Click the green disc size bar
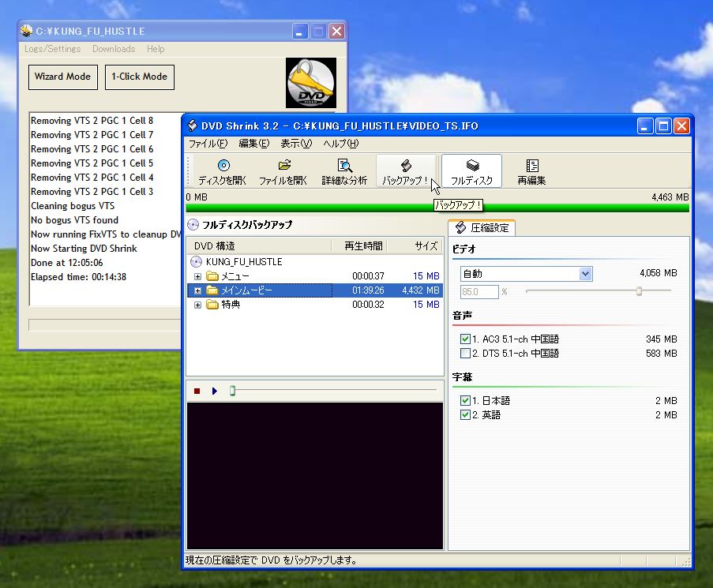This screenshot has width=713, height=588. 437,208
